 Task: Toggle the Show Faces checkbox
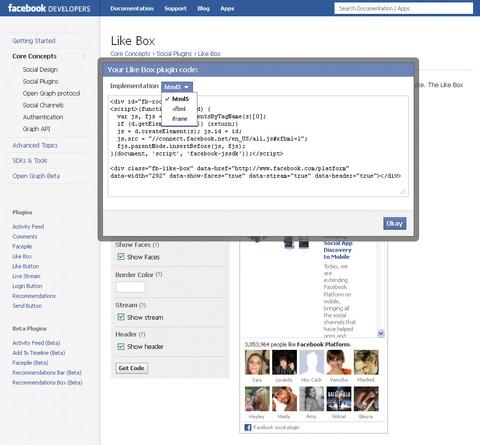[x=121, y=257]
